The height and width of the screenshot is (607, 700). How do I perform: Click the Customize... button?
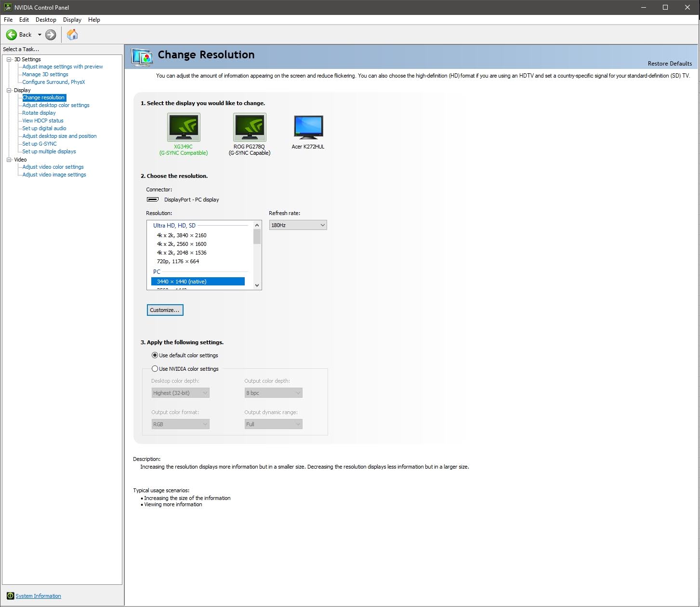pos(165,310)
